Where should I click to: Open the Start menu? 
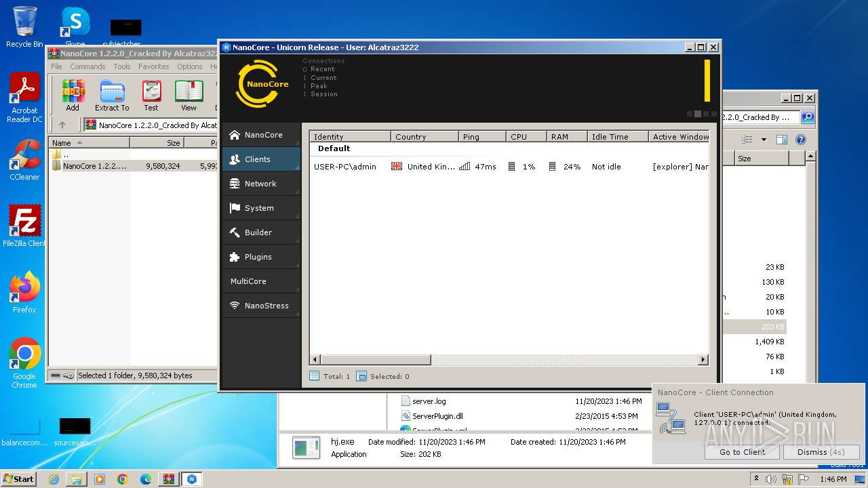pos(18,479)
